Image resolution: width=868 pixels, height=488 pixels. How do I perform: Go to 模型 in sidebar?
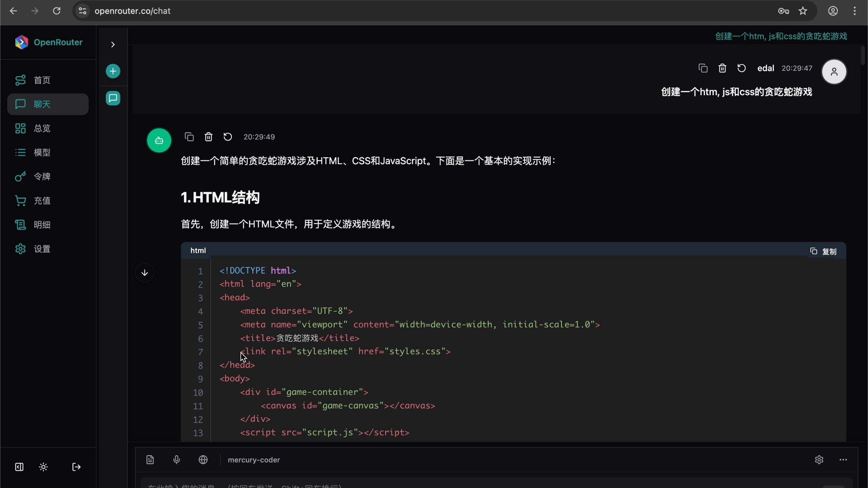click(x=42, y=152)
